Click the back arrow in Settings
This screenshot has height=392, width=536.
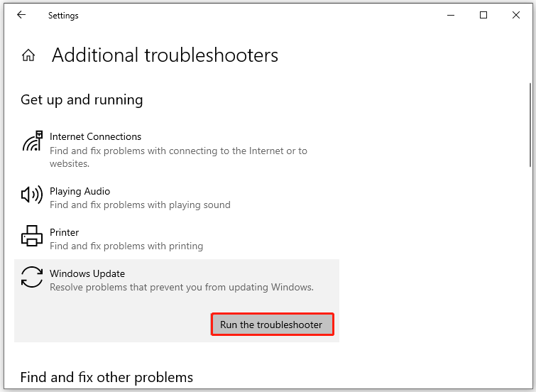point(21,15)
